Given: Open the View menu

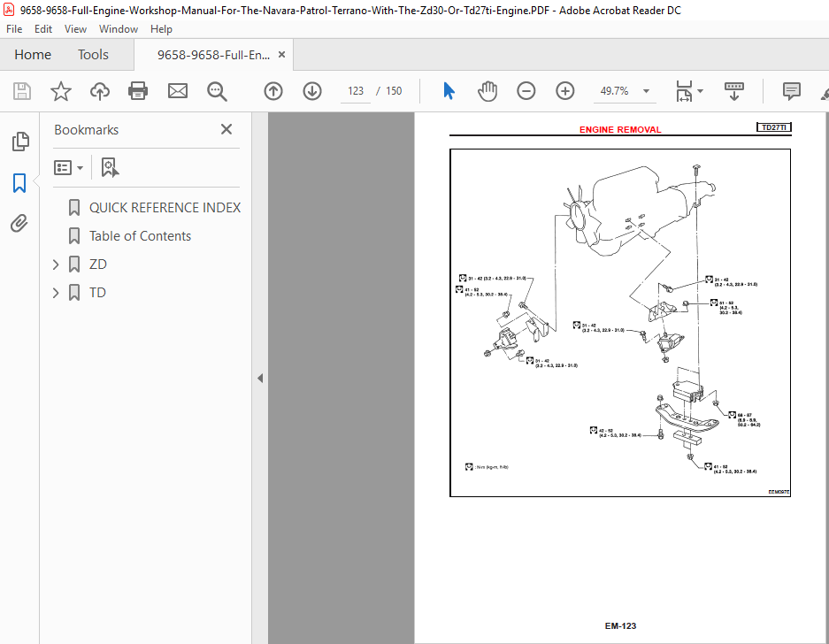Looking at the screenshot, I should click(x=75, y=29).
